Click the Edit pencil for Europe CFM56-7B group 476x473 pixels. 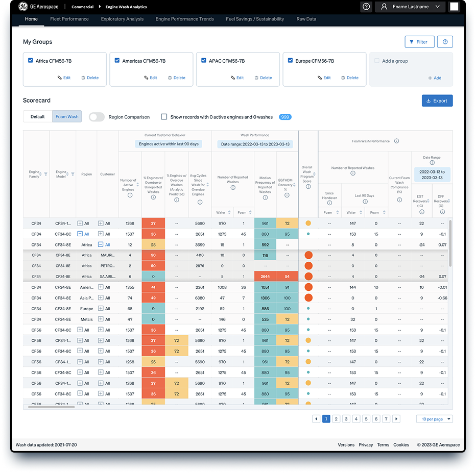tap(320, 78)
